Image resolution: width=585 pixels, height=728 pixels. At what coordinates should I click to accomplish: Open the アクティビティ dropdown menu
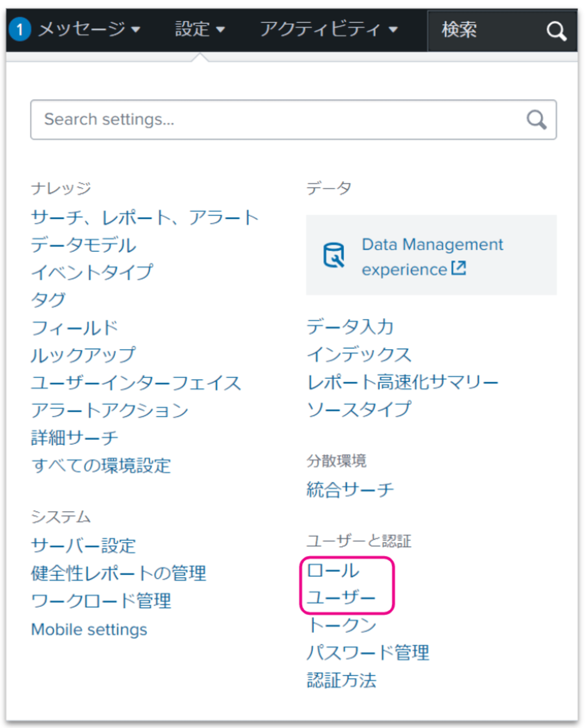coord(329,29)
